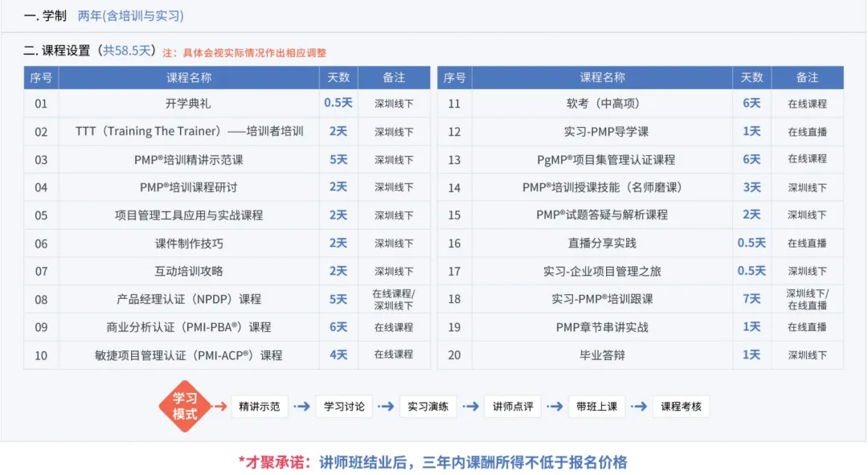Image resolution: width=868 pixels, height=475 pixels.
Task: Select course 软考 (中高项)
Action: click(602, 104)
